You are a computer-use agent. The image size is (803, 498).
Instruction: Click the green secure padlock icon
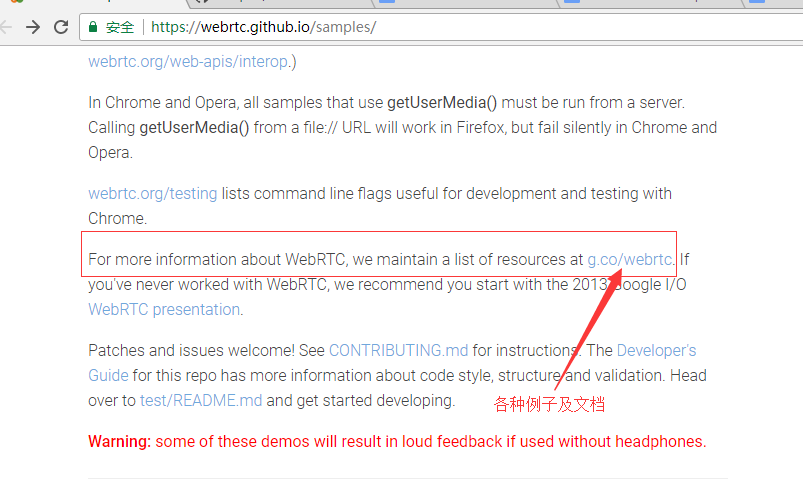[x=93, y=27]
